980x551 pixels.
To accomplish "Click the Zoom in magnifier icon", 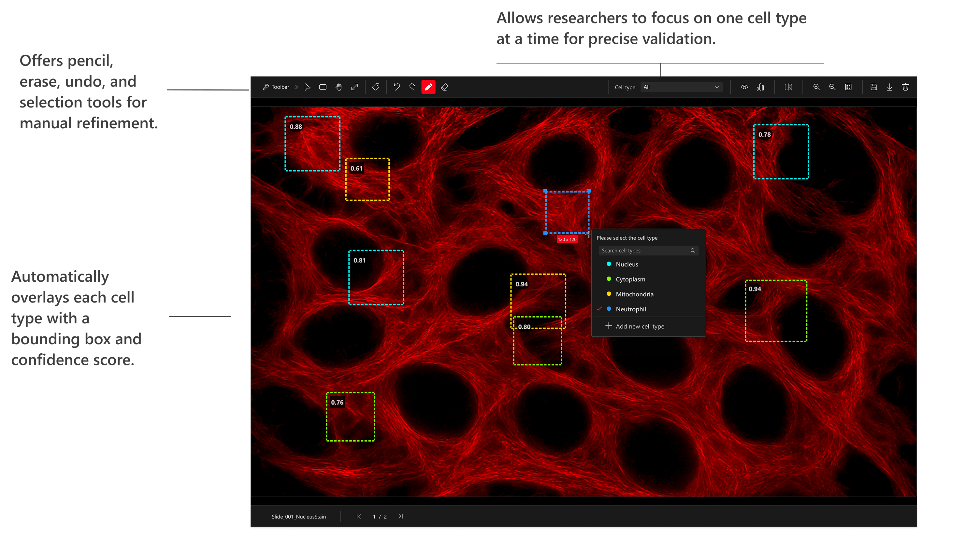I will [x=817, y=87].
